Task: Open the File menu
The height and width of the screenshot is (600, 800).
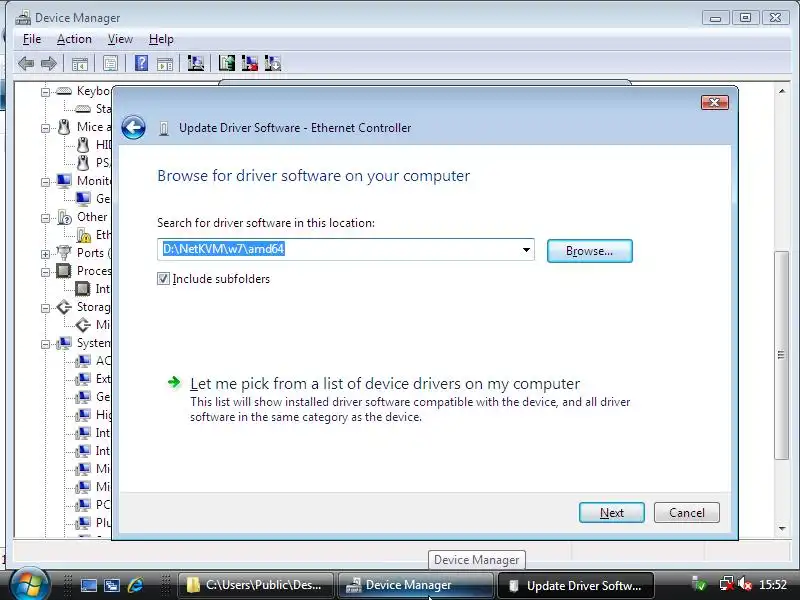Action: 32,39
